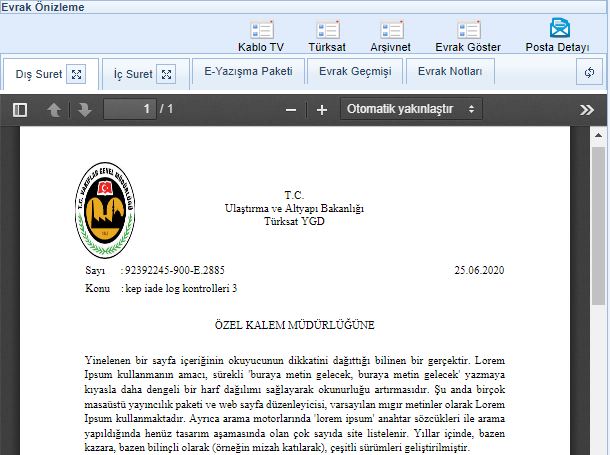Screen dimensions: 610x455
Task: Click the page number input field
Action: tap(129, 109)
